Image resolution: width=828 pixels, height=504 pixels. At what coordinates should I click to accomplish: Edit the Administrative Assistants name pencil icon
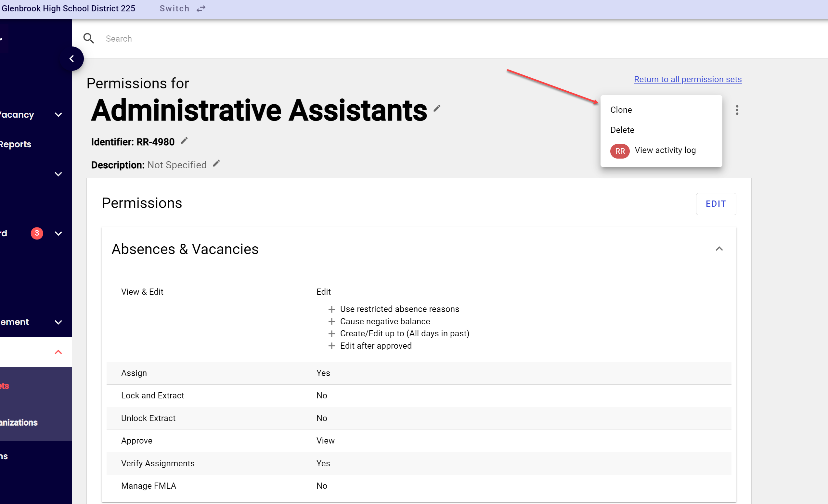pos(437,108)
